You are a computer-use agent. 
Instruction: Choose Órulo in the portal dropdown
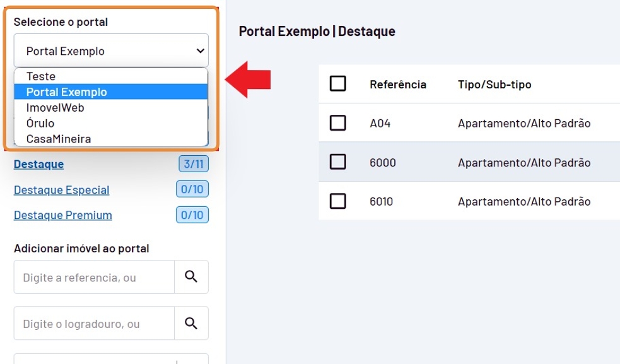point(40,124)
